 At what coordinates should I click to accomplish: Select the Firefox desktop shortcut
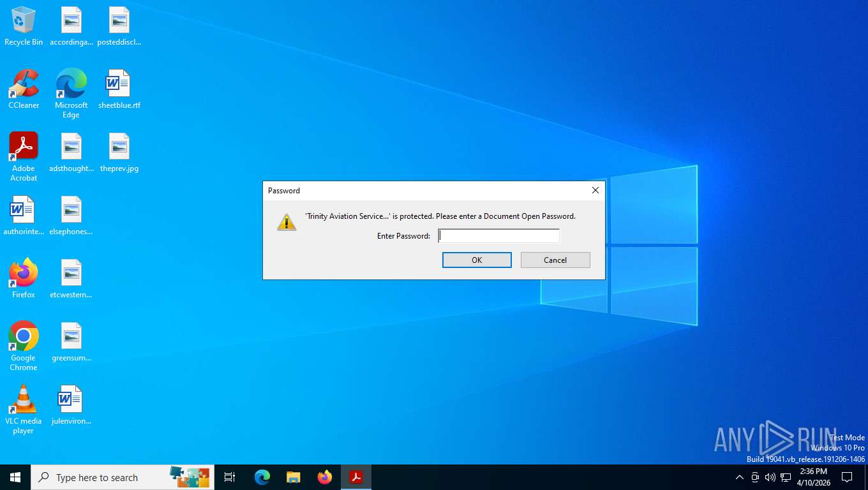tap(24, 279)
